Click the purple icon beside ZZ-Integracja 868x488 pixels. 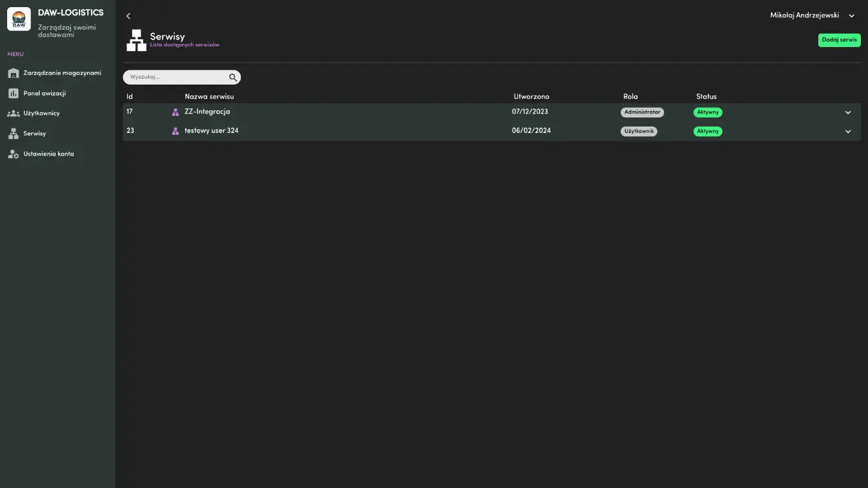click(175, 112)
